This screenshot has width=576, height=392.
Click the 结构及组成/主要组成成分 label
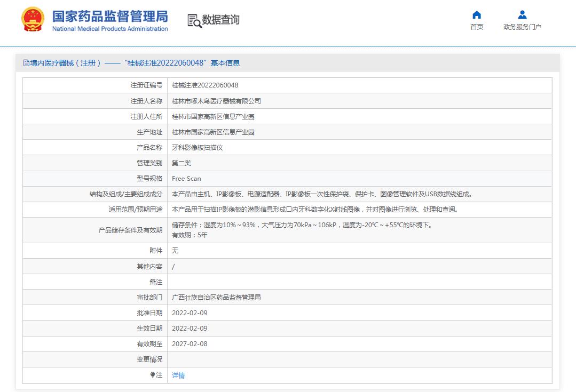click(126, 194)
